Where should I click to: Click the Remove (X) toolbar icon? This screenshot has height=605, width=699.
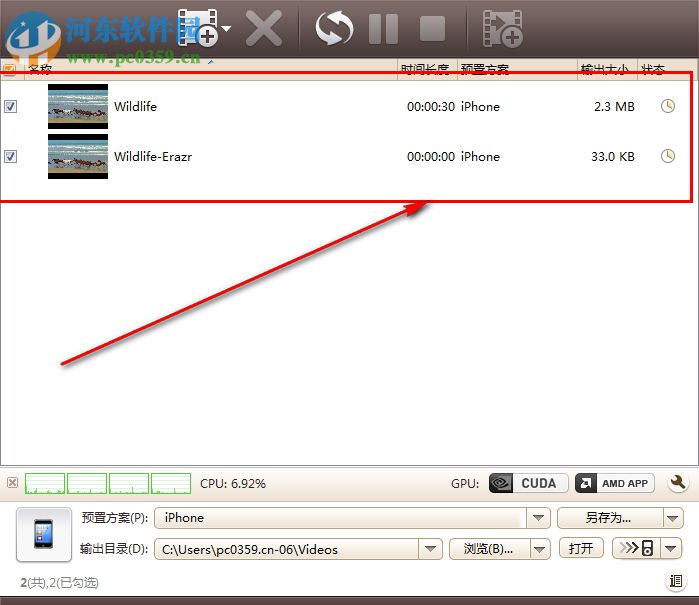tap(264, 29)
